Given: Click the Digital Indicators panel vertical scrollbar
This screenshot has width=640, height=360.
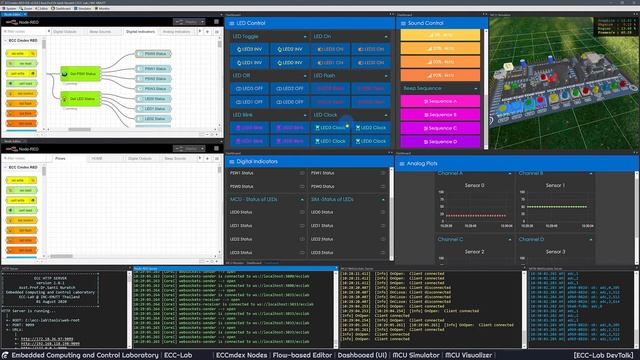Looking at the screenshot, I should click(x=391, y=214).
